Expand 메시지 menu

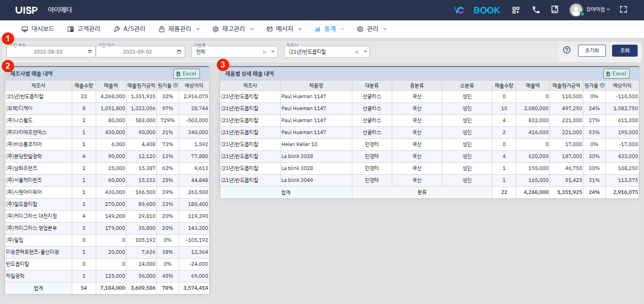(x=284, y=29)
